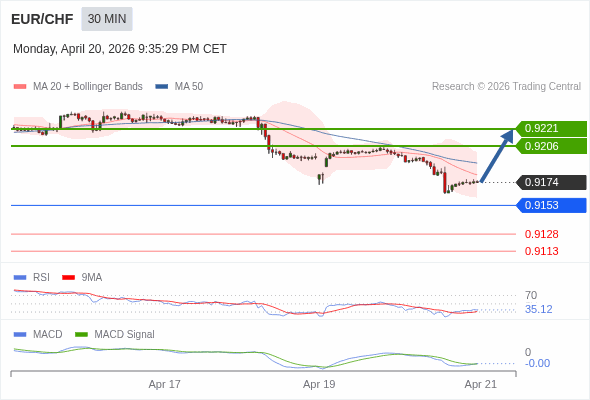Click the 0.9221 resistance price tag
This screenshot has height=400, width=590.
[551, 129]
